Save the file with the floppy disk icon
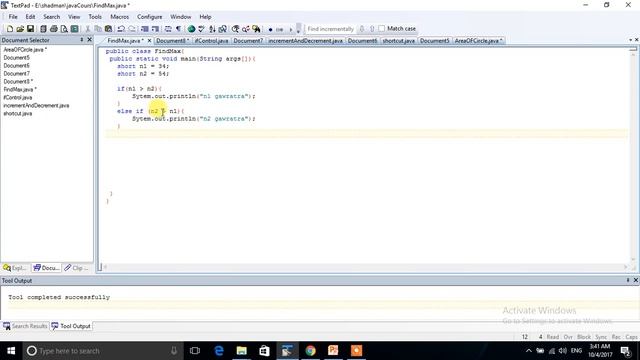The image size is (640, 360). pos(31,29)
